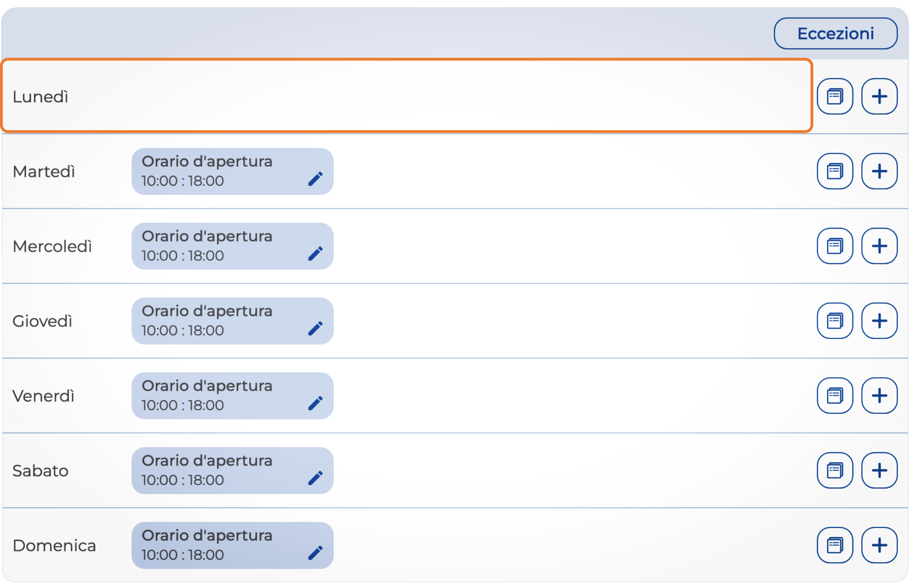Edit Martedì opening hours with pencil icon
The width and height of the screenshot is (912, 588).
tap(315, 179)
